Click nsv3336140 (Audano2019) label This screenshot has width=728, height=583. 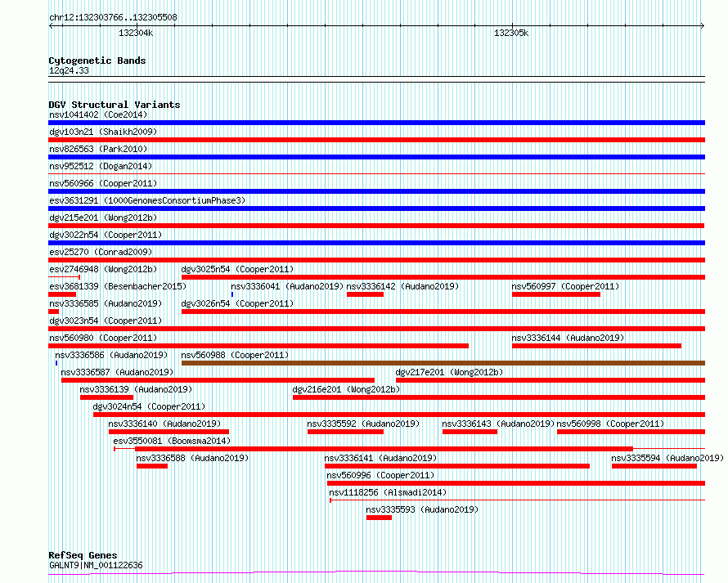(164, 424)
